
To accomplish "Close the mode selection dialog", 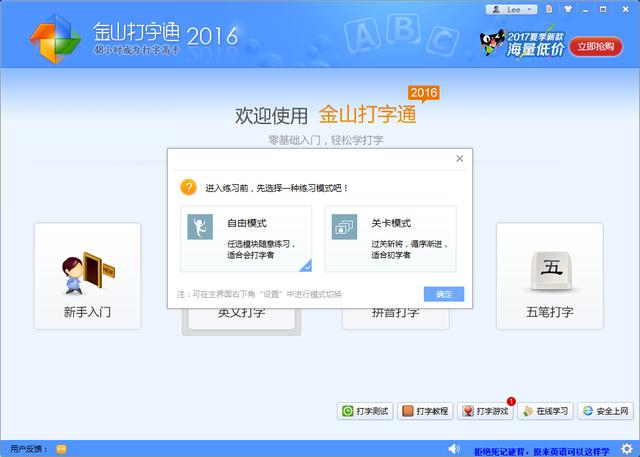I will coord(460,159).
